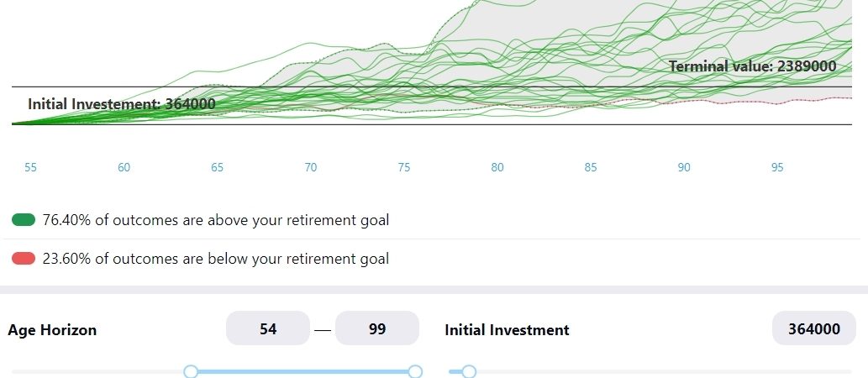The height and width of the screenshot is (378, 868).
Task: Click the Terminal value 2389000 chart label
Action: tap(752, 66)
